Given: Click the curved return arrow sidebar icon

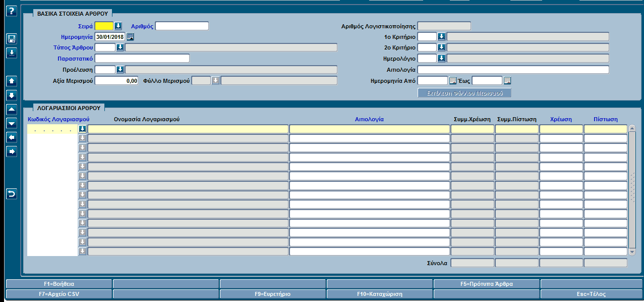Looking at the screenshot, I should click(12, 194).
